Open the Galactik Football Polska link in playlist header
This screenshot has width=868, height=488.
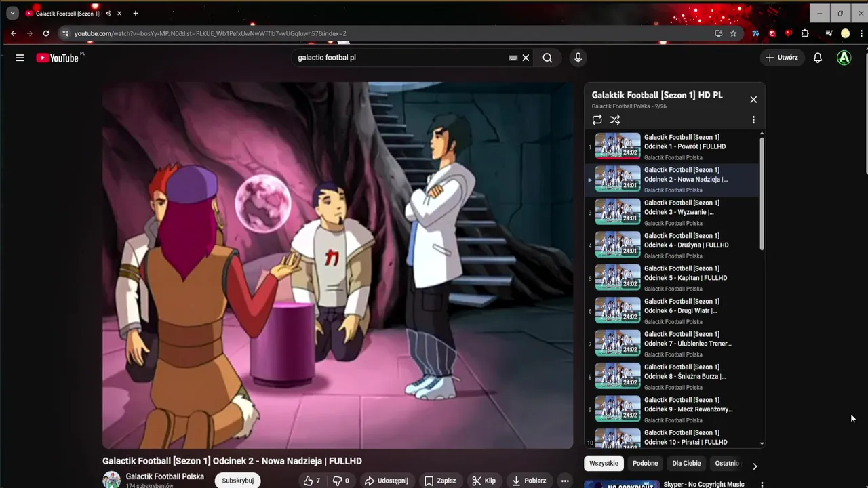coord(620,106)
